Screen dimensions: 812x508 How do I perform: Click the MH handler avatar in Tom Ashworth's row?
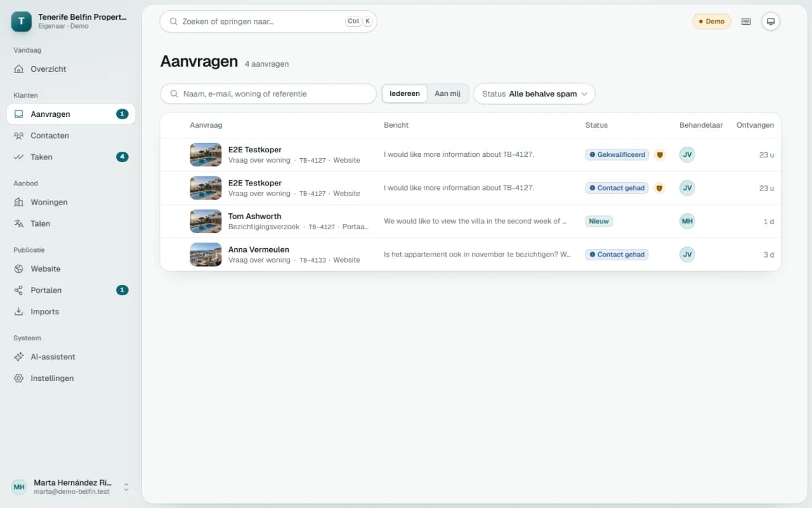point(687,221)
